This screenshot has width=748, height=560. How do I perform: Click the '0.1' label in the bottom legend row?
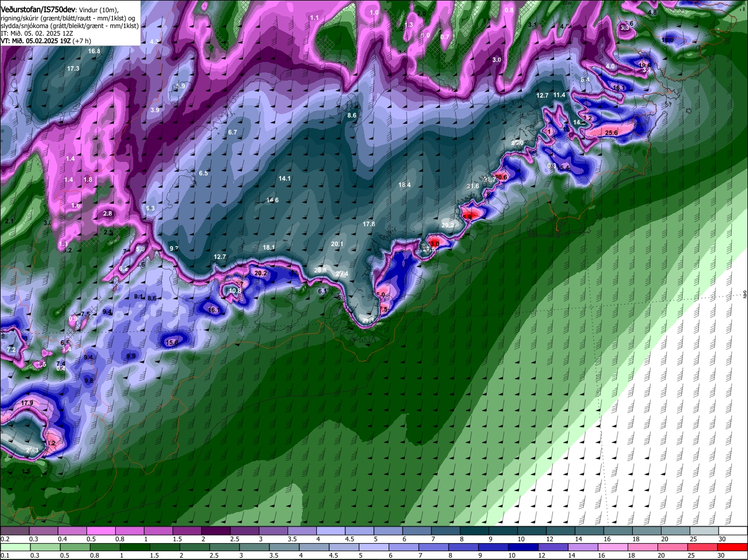point(5,555)
